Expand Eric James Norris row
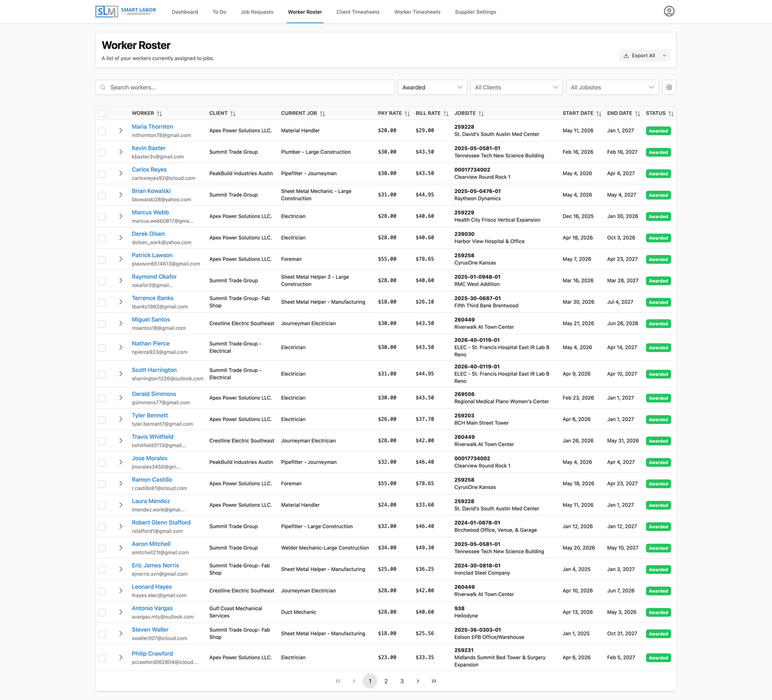 coord(121,569)
